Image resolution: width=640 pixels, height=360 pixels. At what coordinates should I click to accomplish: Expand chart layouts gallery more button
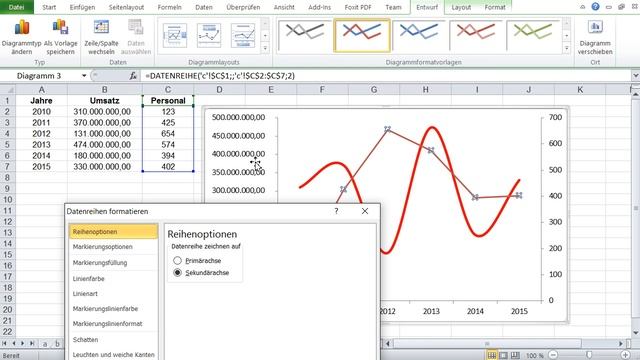pos(265,49)
